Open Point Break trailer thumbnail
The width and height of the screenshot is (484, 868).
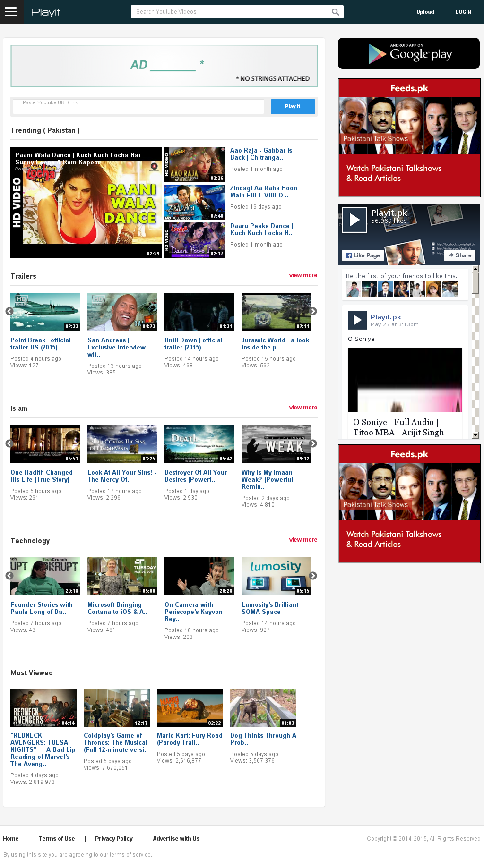click(45, 312)
